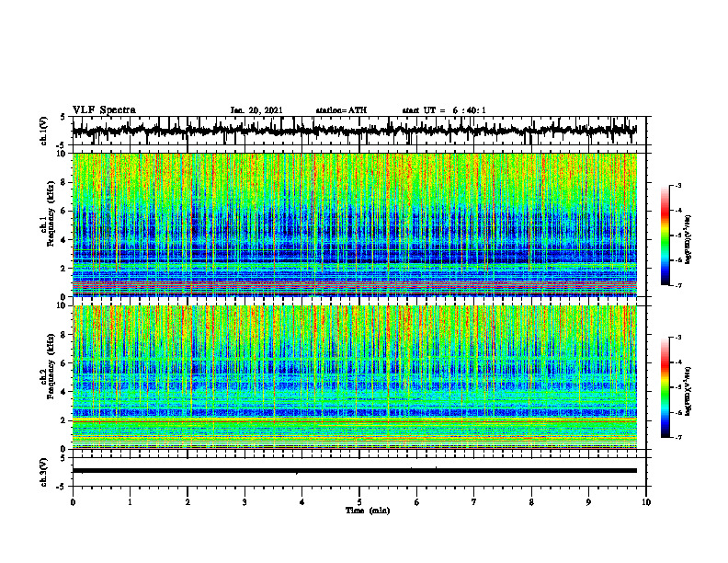Click the "ch.1(V)" axis label
728x563 pixels.
tap(44, 131)
